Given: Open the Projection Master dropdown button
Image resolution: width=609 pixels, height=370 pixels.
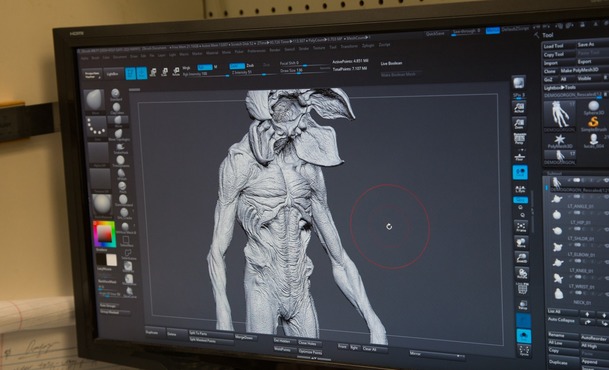Looking at the screenshot, I should point(92,75).
